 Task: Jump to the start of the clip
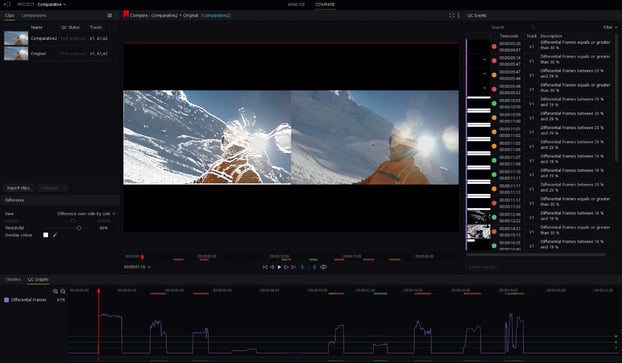tap(265, 267)
